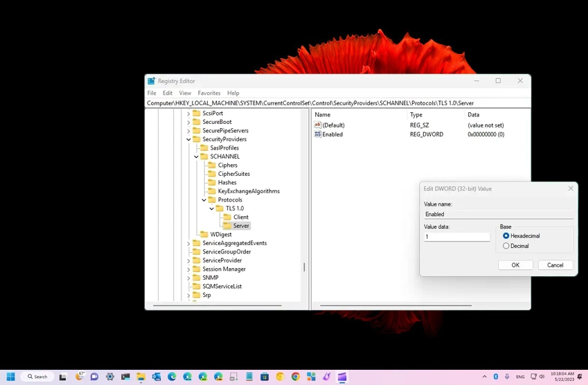The image size is (588, 385).
Task: Click the (Default) string value icon
Action: (318, 125)
